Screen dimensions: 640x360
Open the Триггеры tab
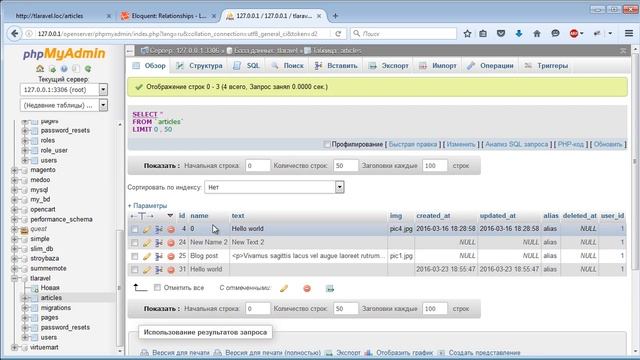point(546,66)
